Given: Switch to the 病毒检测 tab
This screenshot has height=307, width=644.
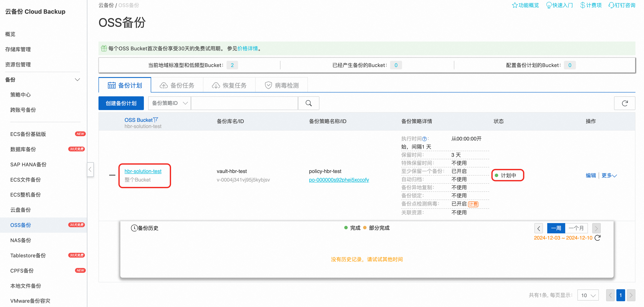Looking at the screenshot, I should pyautogui.click(x=282, y=85).
